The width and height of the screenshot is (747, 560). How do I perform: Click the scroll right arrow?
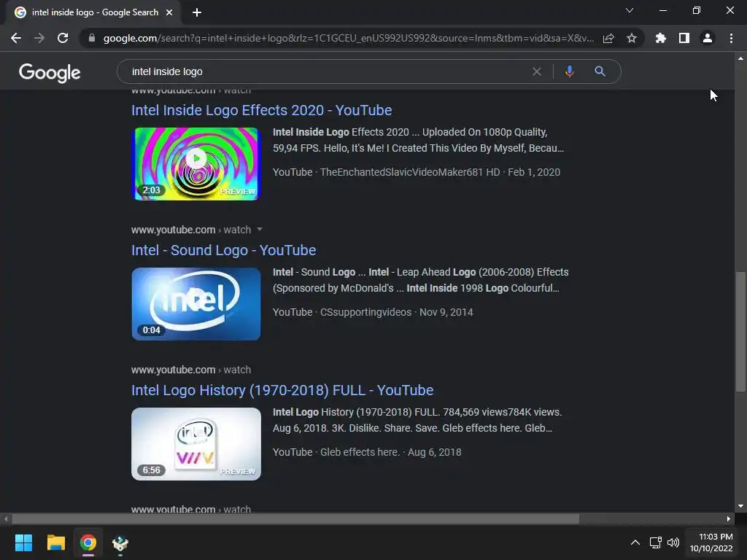point(729,518)
